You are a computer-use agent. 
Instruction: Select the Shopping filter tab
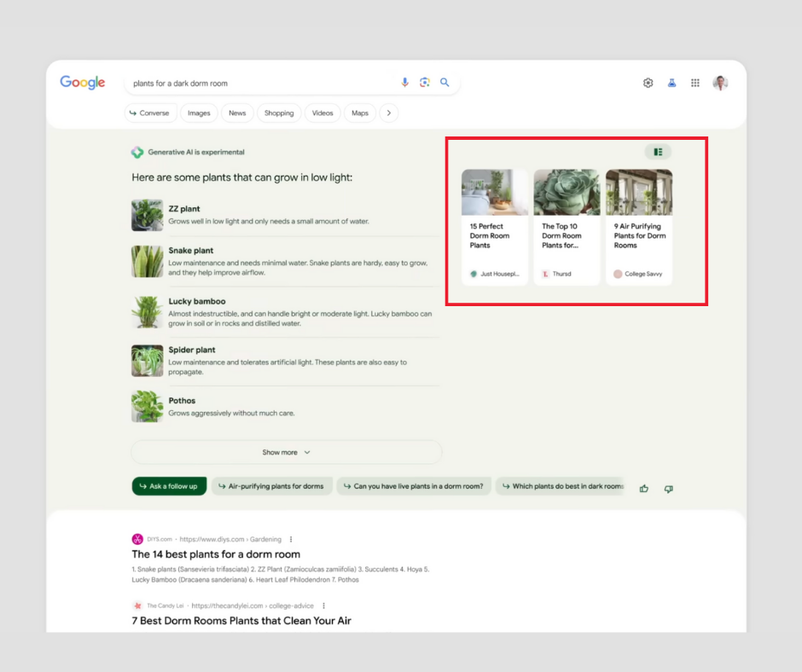[x=279, y=113]
